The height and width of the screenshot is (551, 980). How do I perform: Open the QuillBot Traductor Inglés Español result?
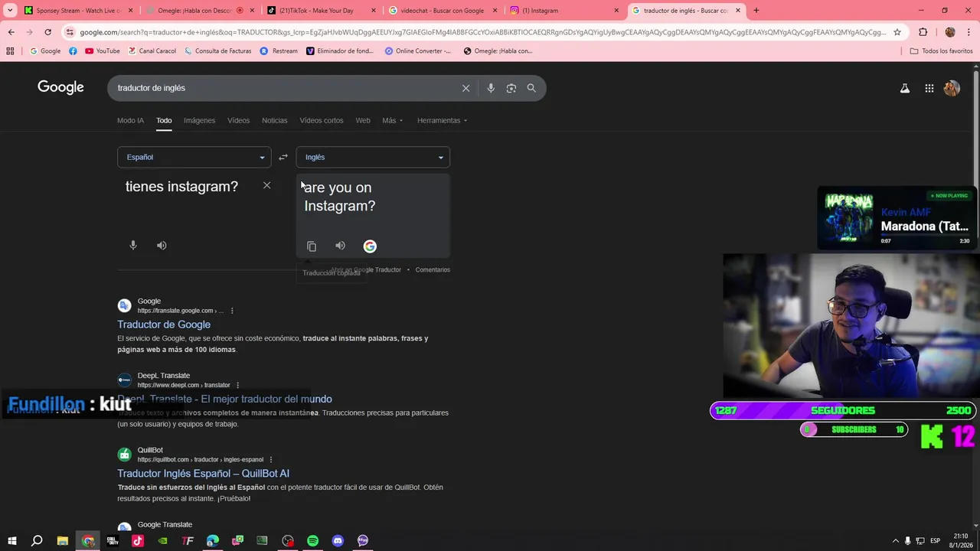click(x=203, y=474)
